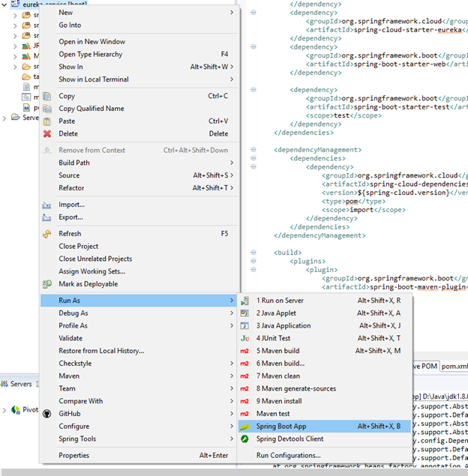Click the Pivotal server icon in Servers view

[16, 410]
